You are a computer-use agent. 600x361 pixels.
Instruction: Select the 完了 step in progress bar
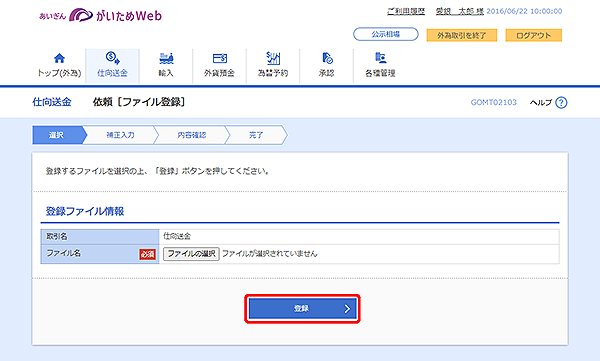click(x=256, y=135)
